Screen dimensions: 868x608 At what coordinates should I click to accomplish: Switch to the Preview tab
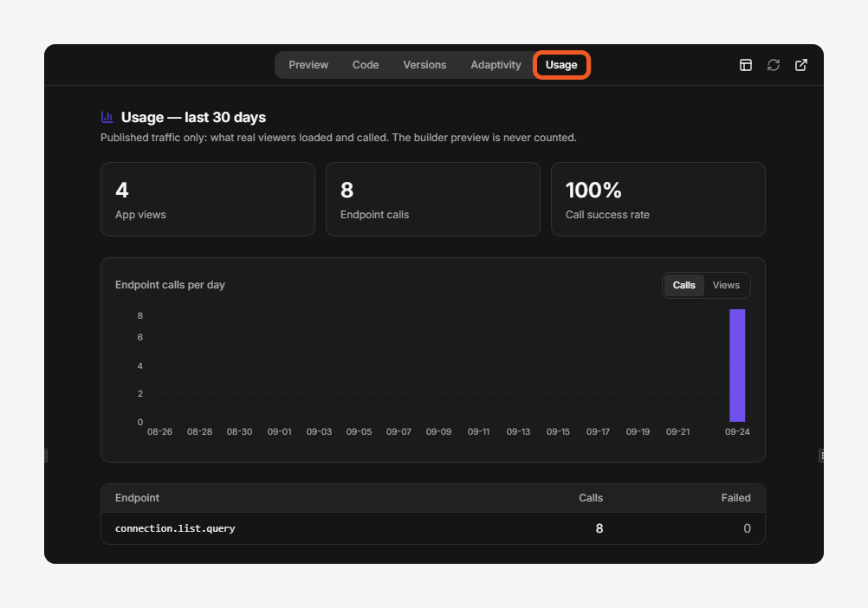(308, 65)
